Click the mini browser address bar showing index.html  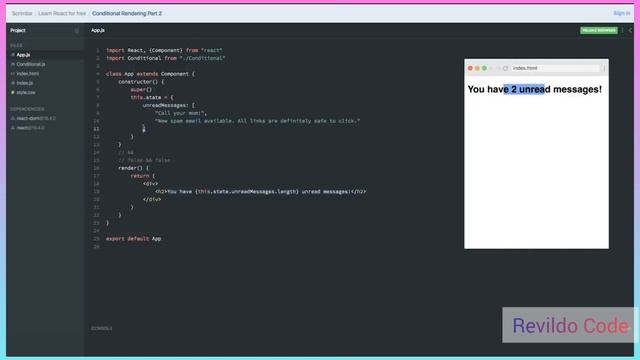pos(556,68)
